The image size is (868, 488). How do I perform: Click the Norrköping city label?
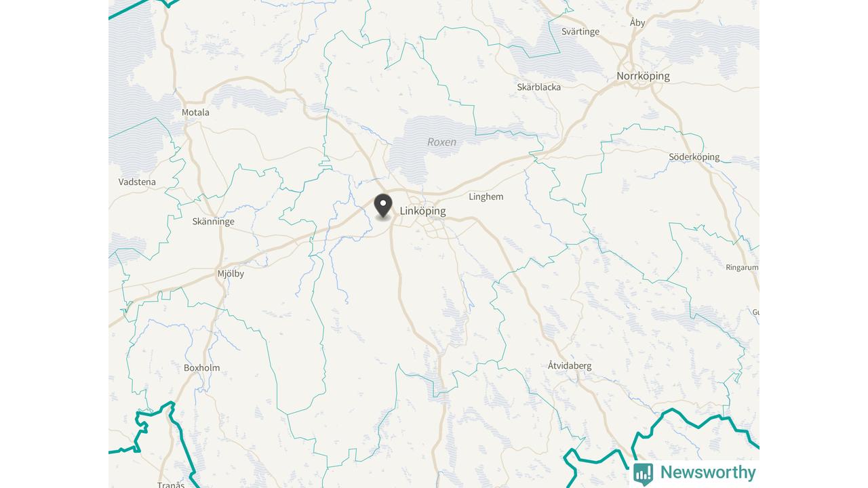coord(643,76)
